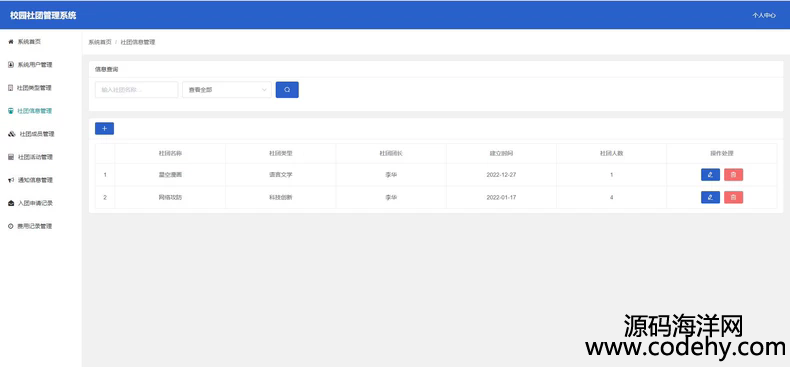Image resolution: width=790 pixels, height=367 pixels.
Task: Click the 社团信息管理 breadcrumb
Action: click(138, 42)
